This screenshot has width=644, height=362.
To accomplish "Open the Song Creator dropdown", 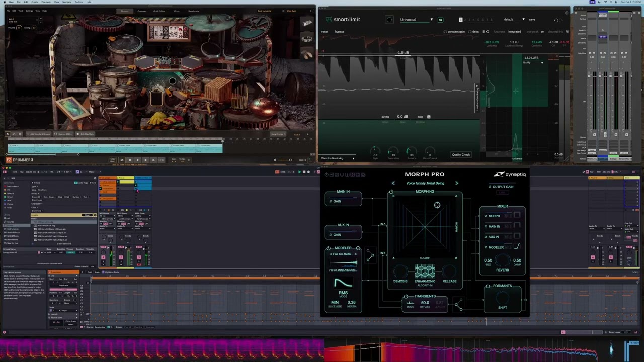I will [278, 134].
